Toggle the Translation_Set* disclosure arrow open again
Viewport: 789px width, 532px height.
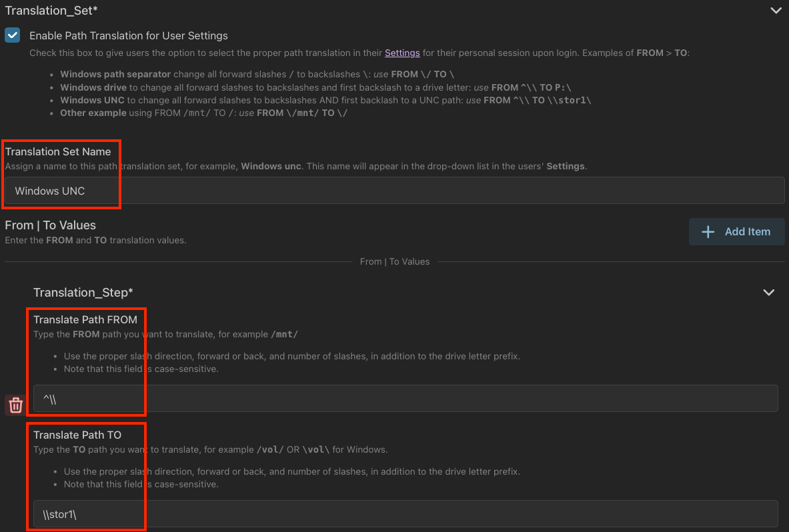click(x=776, y=11)
